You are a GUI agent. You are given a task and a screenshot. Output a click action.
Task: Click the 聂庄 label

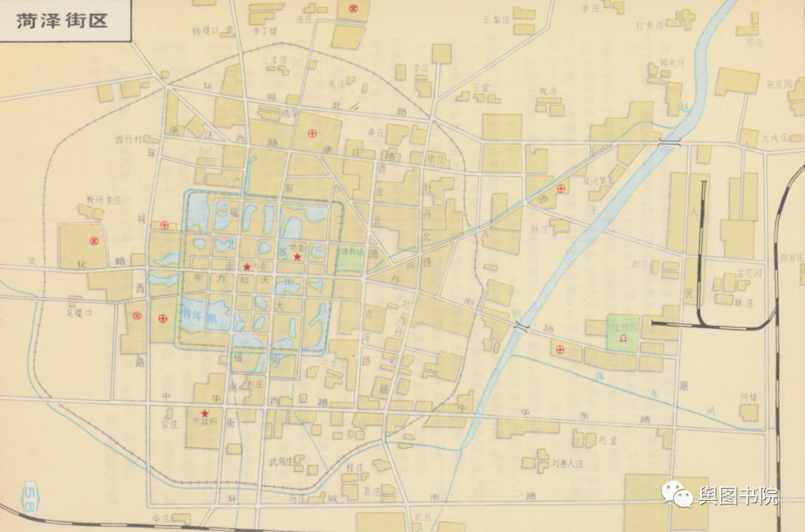(x=372, y=492)
